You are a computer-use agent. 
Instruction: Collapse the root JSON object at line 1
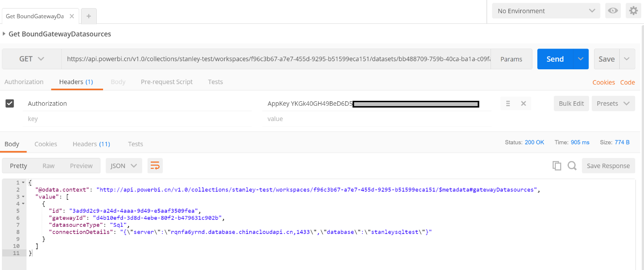[23, 183]
